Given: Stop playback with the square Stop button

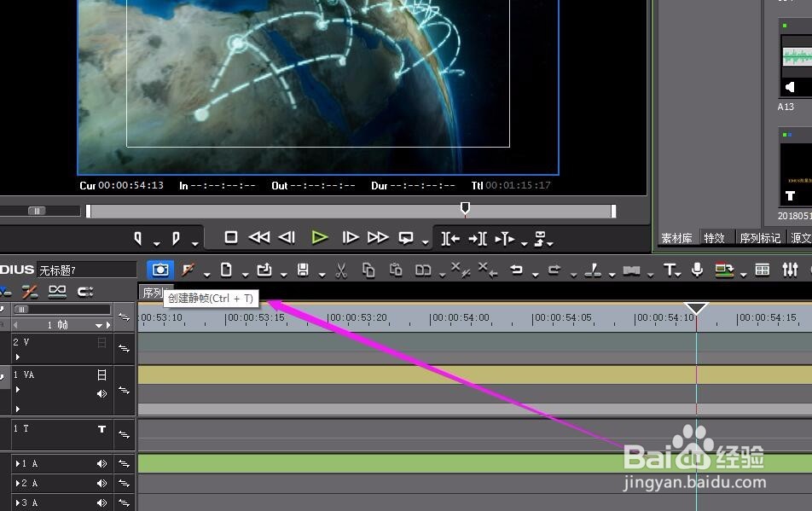Looking at the screenshot, I should click(231, 238).
